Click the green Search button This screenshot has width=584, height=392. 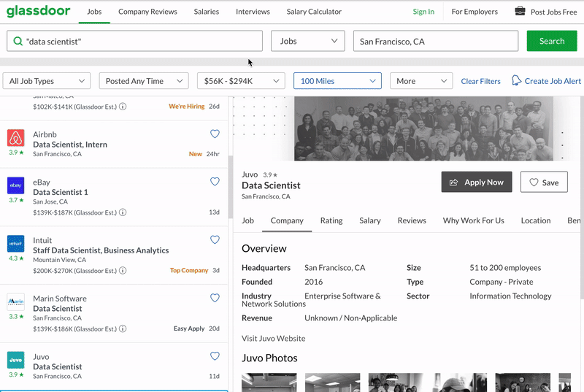pyautogui.click(x=552, y=41)
